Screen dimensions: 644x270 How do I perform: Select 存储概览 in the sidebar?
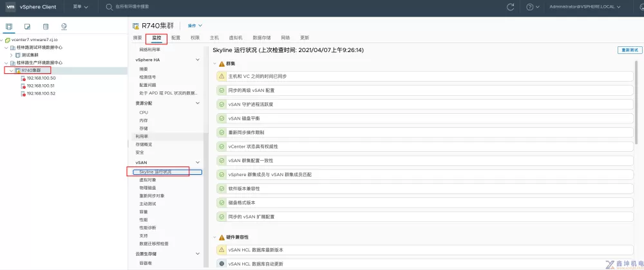click(x=144, y=145)
